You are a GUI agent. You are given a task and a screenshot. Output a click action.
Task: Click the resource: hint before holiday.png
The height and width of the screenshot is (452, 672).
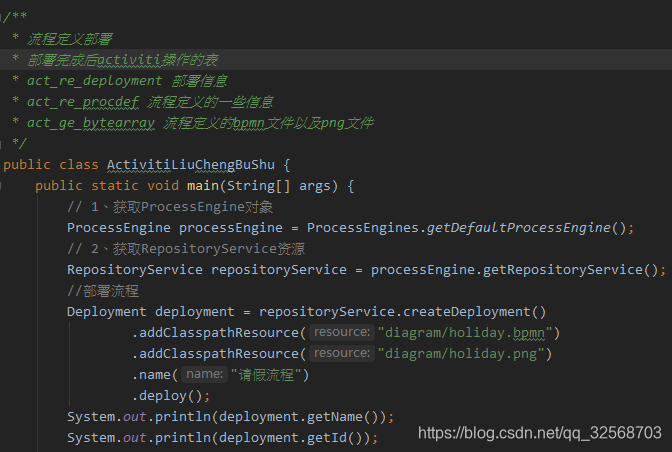(x=342, y=353)
